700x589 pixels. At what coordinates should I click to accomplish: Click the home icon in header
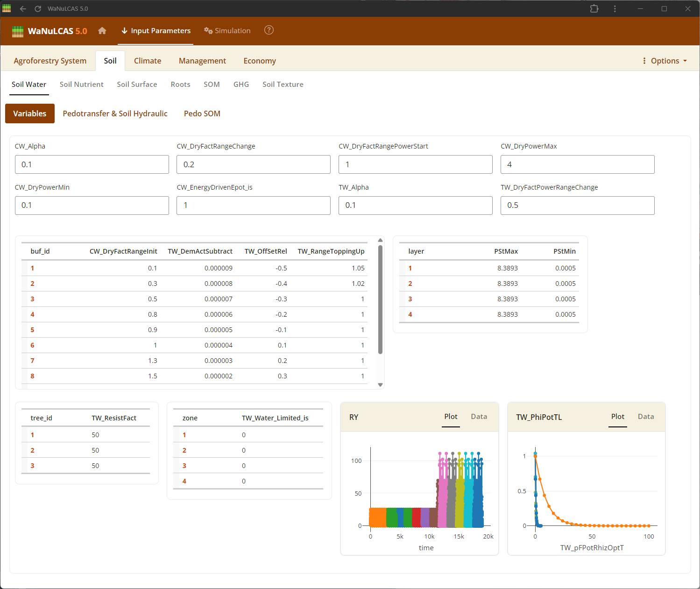(102, 31)
